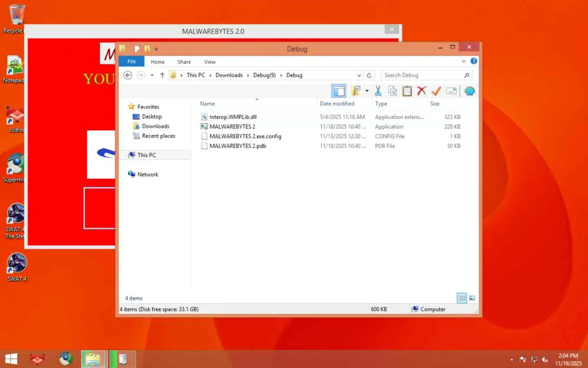Close the MALWAREBYTES 2.0 background window
The image size is (588, 368).
(x=391, y=29)
